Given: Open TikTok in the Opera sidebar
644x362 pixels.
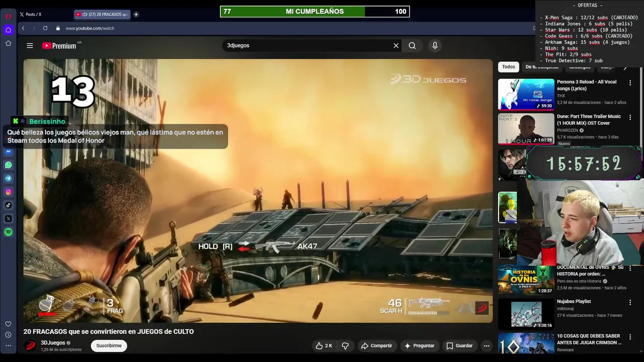Looking at the screenshot, I should (x=9, y=205).
